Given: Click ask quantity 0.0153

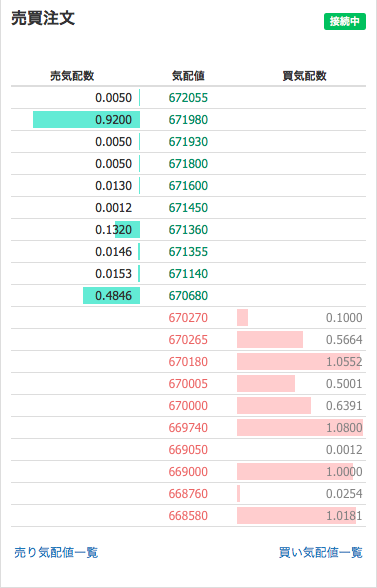Looking at the screenshot, I should [x=114, y=274].
